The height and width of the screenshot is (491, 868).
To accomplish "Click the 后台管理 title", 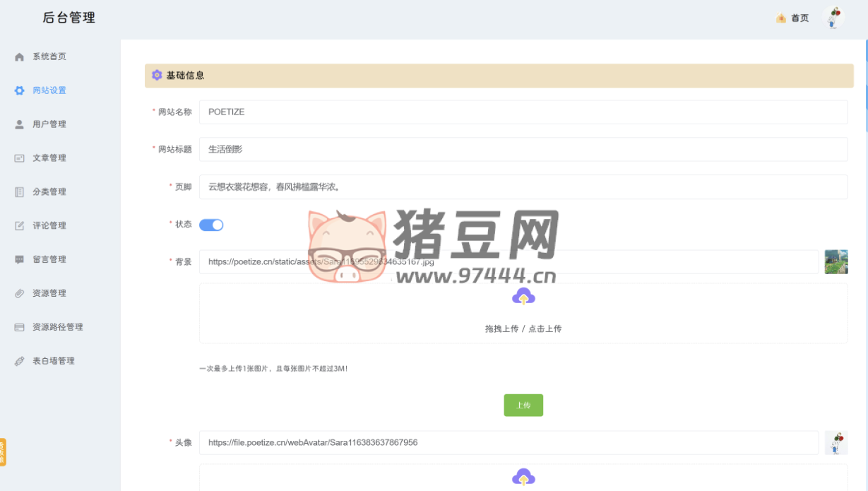I will tap(69, 18).
